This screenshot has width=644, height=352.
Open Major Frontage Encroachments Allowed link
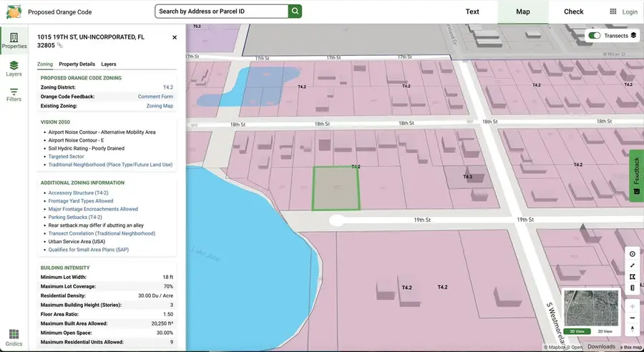93,209
